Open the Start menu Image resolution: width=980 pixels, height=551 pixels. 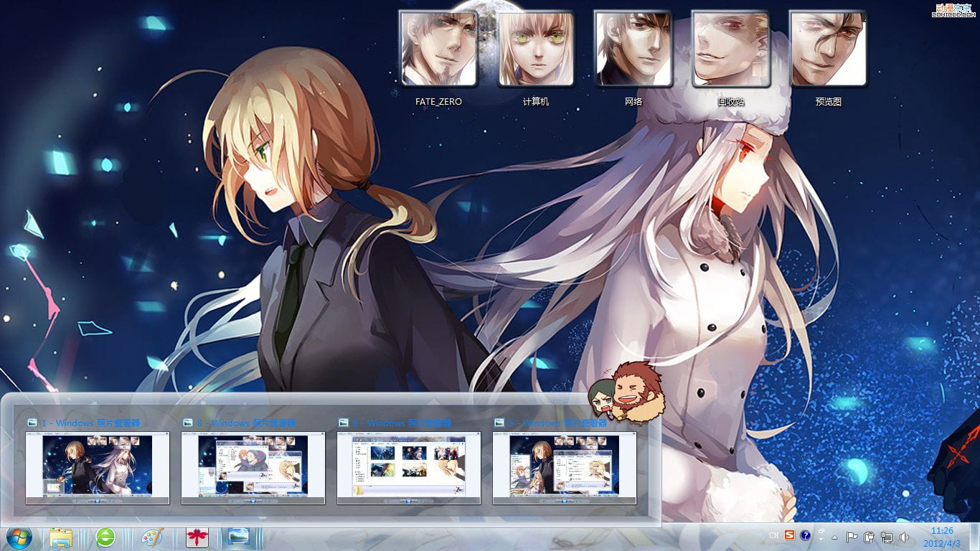(x=19, y=538)
